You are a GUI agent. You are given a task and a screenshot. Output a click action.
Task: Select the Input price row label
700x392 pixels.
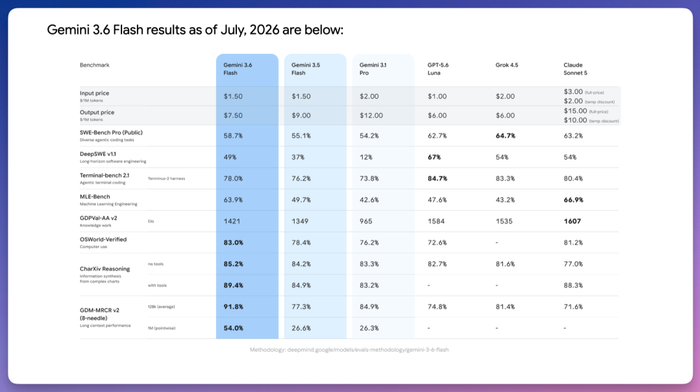(x=94, y=93)
